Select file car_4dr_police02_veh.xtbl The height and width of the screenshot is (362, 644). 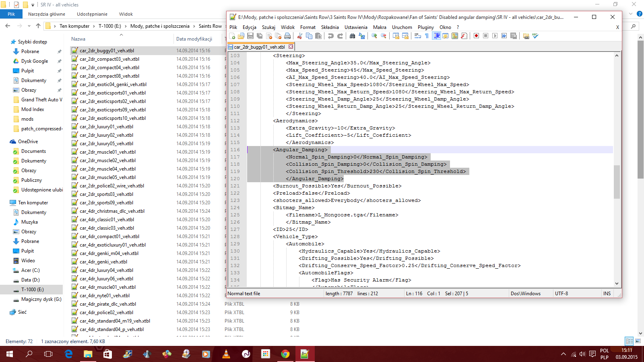[x=106, y=313]
